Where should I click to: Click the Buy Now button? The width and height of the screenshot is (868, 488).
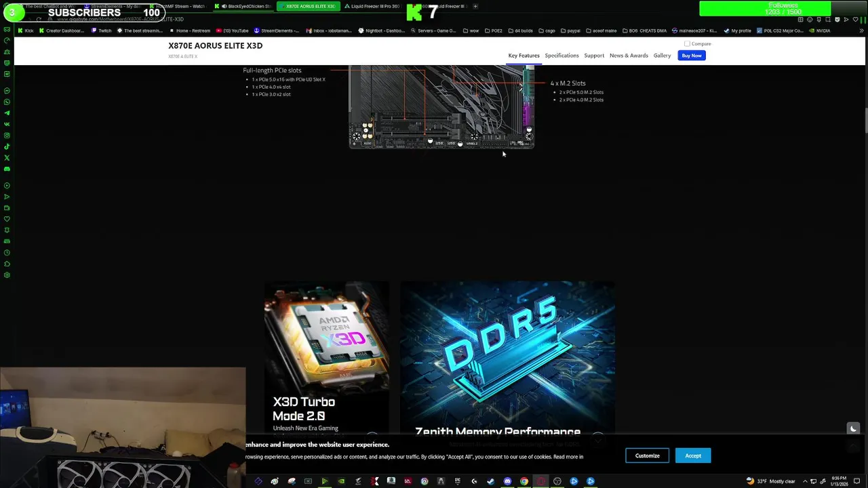[x=692, y=56]
